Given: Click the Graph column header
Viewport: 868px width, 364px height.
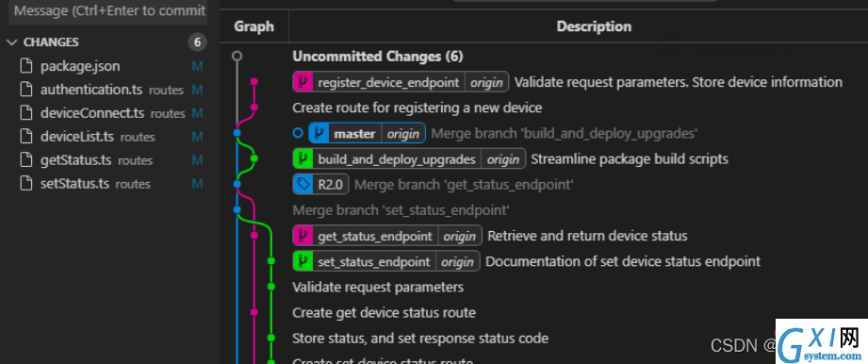Looking at the screenshot, I should point(254,26).
